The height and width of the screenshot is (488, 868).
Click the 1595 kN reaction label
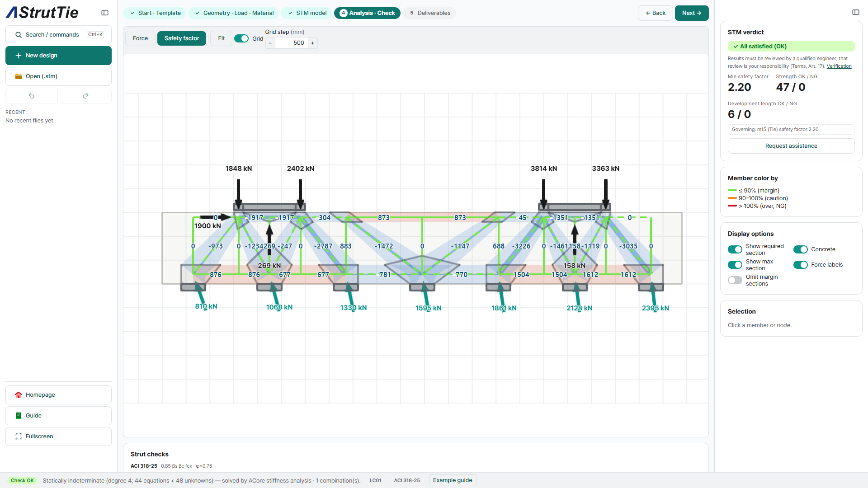[x=429, y=308]
